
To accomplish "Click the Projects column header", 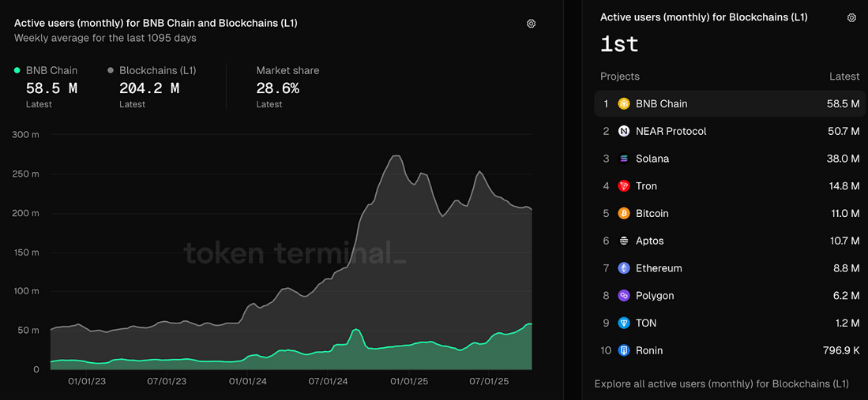I will coord(619,77).
